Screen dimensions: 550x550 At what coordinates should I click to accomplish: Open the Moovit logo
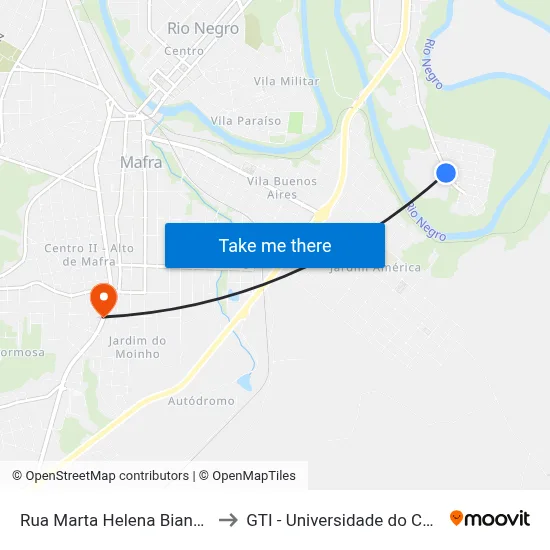[490, 518]
